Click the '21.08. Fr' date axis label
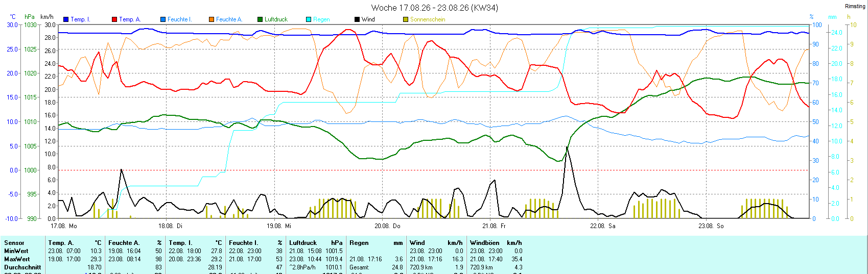Screen dimensions: 868x274 coord(494,226)
